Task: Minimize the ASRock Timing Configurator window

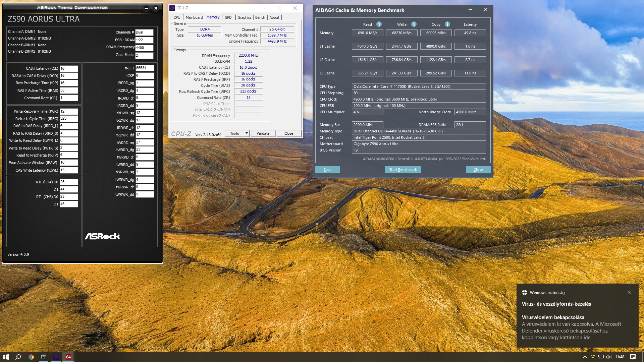Action: pyautogui.click(x=146, y=8)
